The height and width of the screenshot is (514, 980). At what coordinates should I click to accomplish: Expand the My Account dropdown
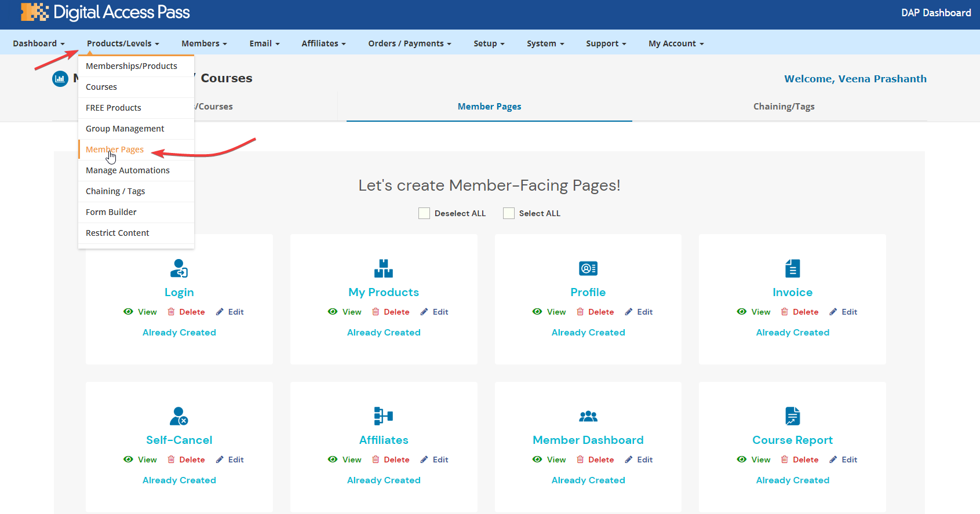click(676, 43)
